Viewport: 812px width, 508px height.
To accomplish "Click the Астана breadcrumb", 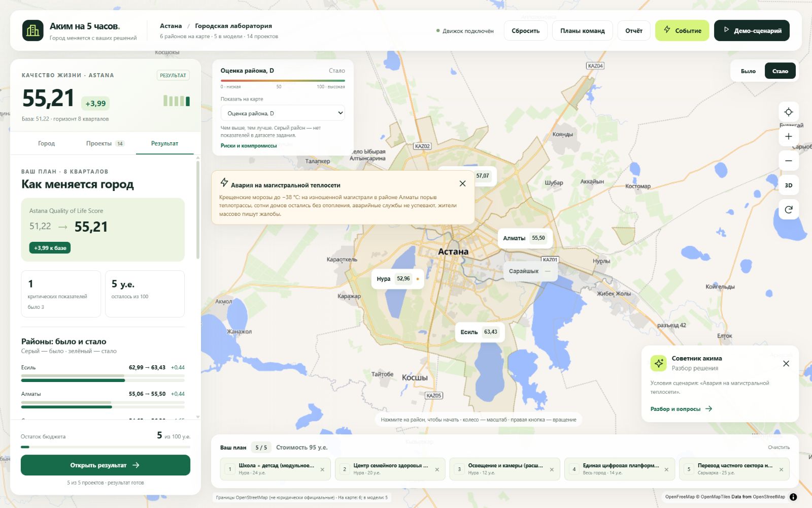I will point(171,26).
